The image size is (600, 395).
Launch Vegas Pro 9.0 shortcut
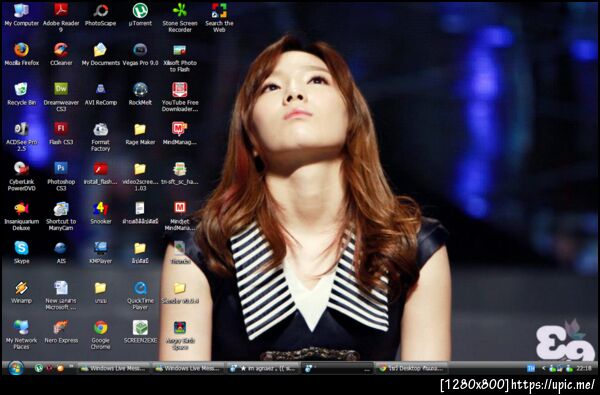140,54
